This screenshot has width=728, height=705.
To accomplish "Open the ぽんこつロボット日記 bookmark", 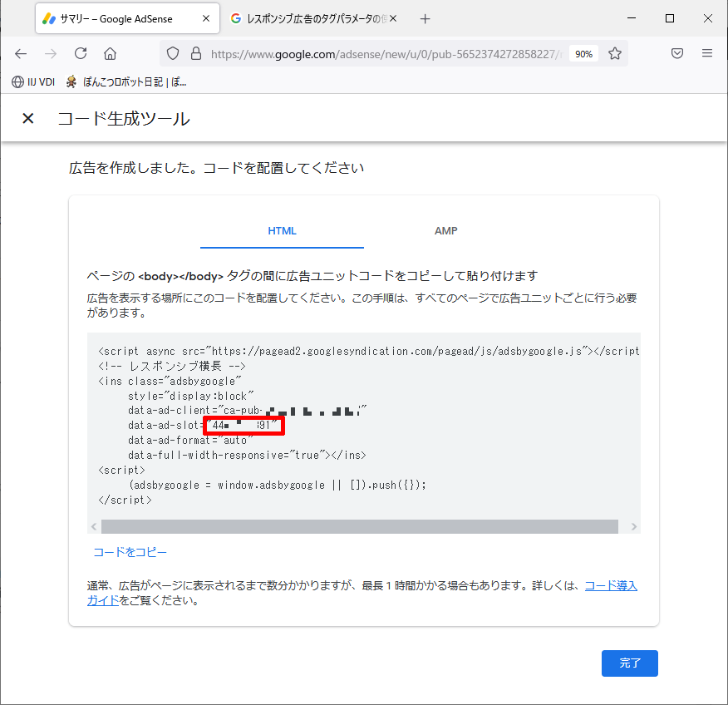I will [x=125, y=82].
